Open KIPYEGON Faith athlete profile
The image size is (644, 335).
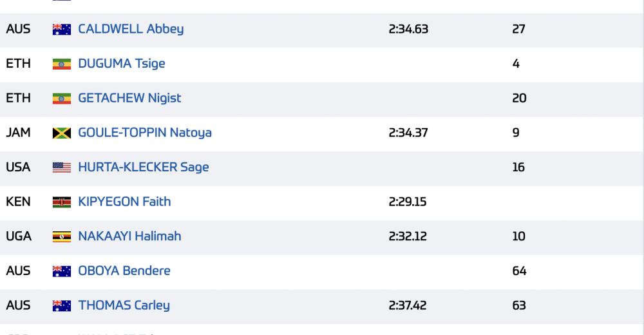click(124, 202)
